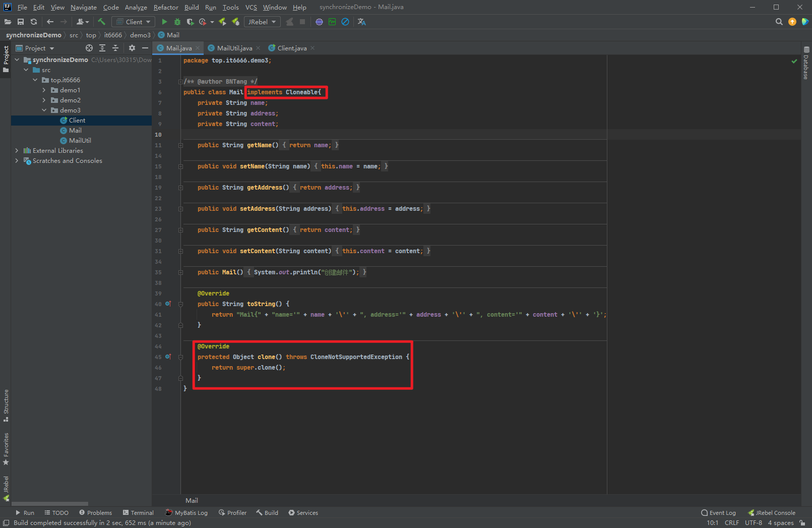
Task: Open Project panel settings gear
Action: tap(132, 48)
